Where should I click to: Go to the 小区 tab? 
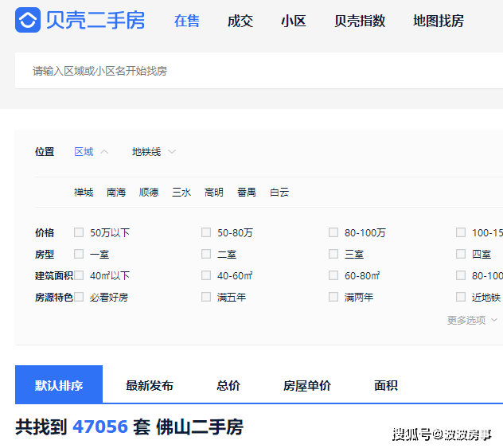[x=294, y=21]
